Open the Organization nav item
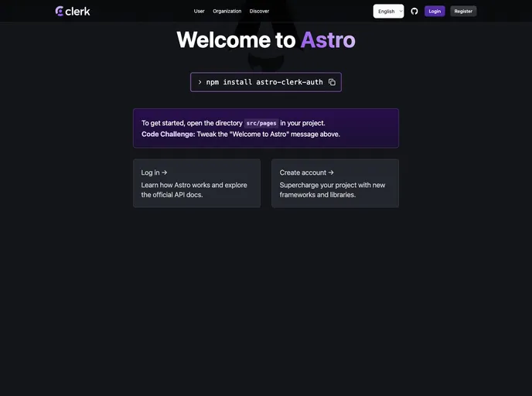 click(x=227, y=11)
